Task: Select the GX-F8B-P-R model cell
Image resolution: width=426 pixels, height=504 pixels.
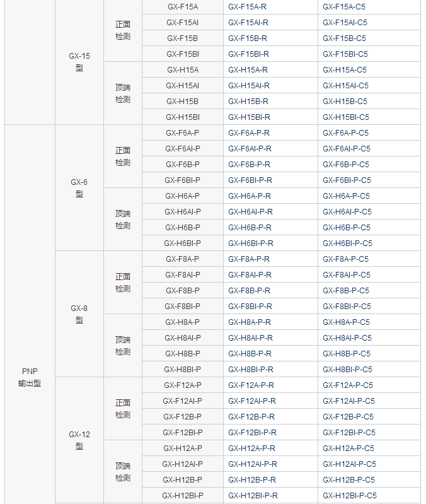Action: coord(249,291)
